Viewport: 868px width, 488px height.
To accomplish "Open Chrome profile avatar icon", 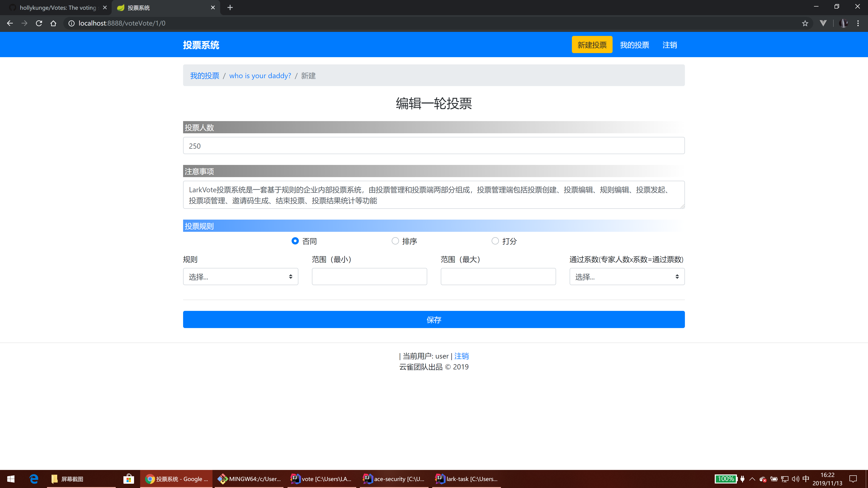I will coord(843,23).
